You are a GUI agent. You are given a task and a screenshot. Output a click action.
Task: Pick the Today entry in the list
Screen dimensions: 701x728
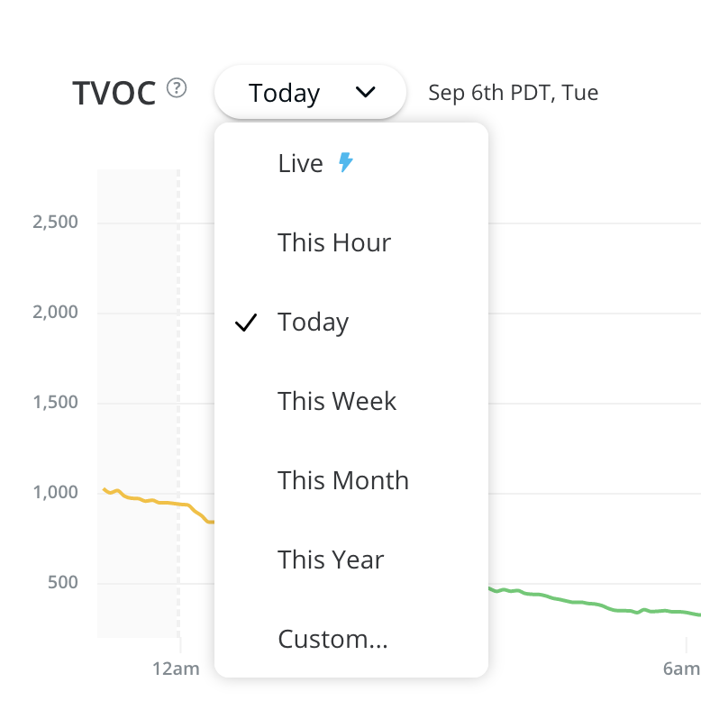pyautogui.click(x=313, y=323)
